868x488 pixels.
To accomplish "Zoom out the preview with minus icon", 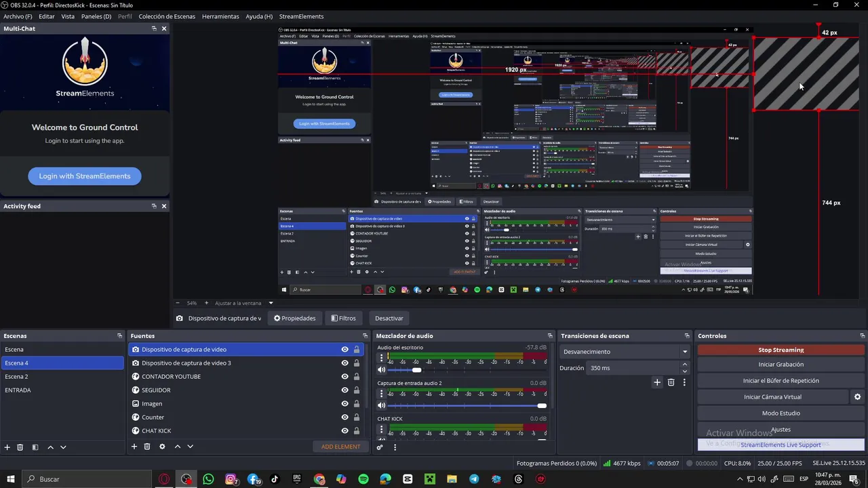I will tap(178, 303).
